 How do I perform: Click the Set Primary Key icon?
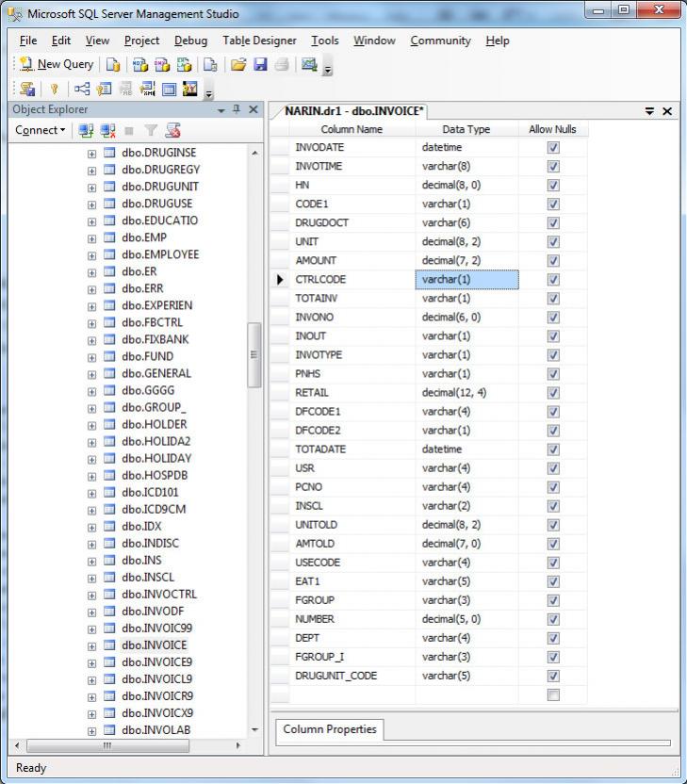pyautogui.click(x=54, y=89)
